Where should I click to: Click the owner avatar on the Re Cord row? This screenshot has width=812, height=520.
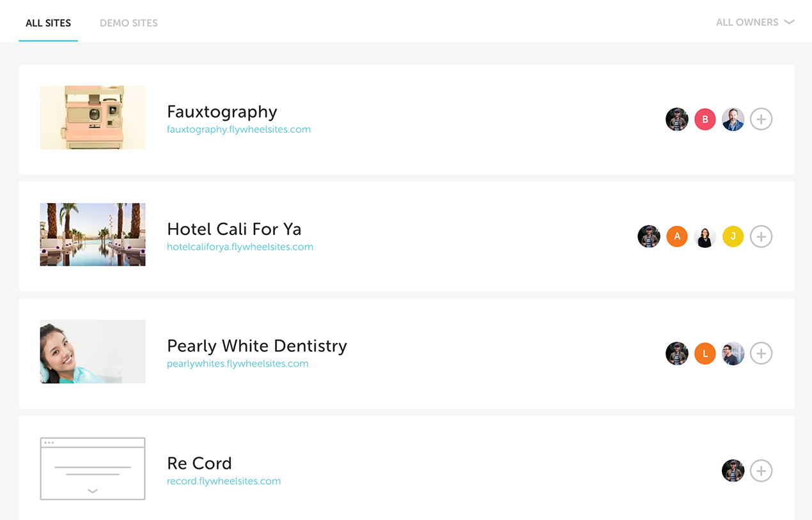tap(733, 471)
